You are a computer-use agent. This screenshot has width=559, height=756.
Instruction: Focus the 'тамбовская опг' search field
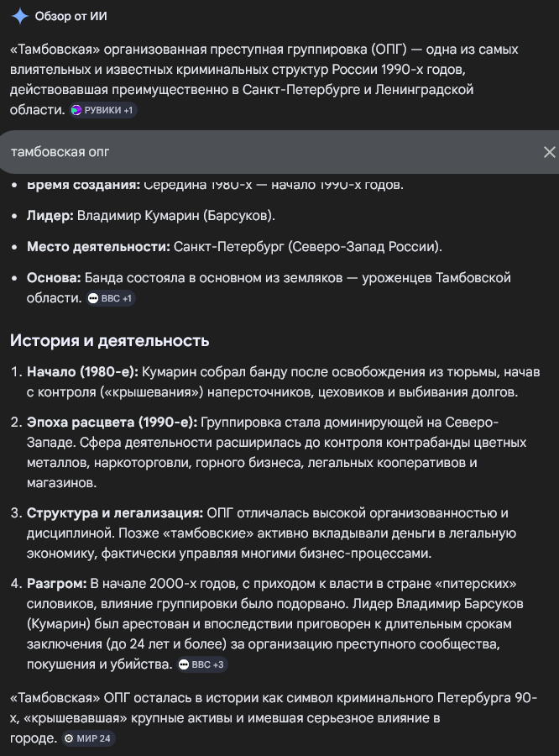269,152
